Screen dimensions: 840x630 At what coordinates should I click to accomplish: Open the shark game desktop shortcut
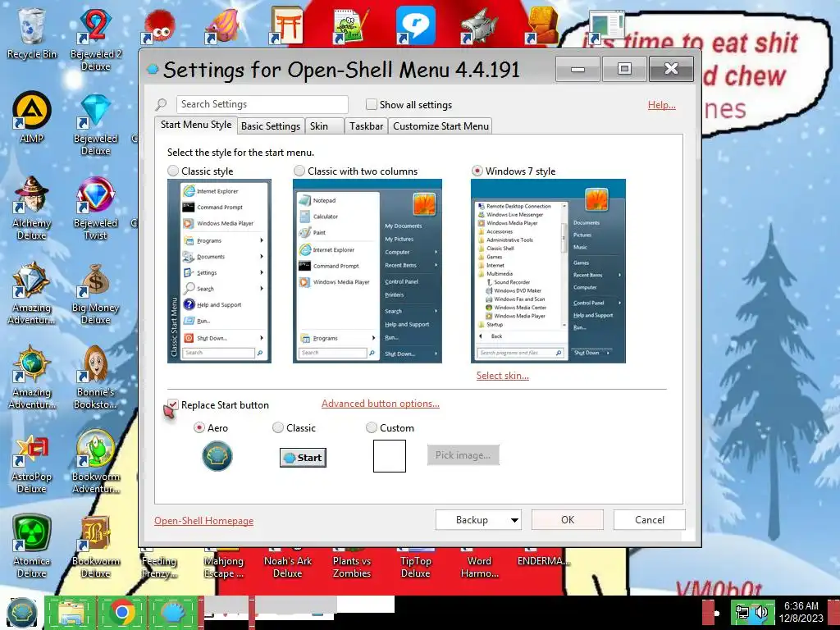(x=479, y=25)
